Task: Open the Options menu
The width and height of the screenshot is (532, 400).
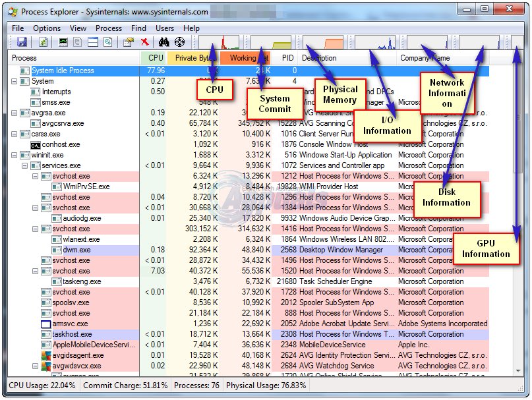Action: (47, 28)
